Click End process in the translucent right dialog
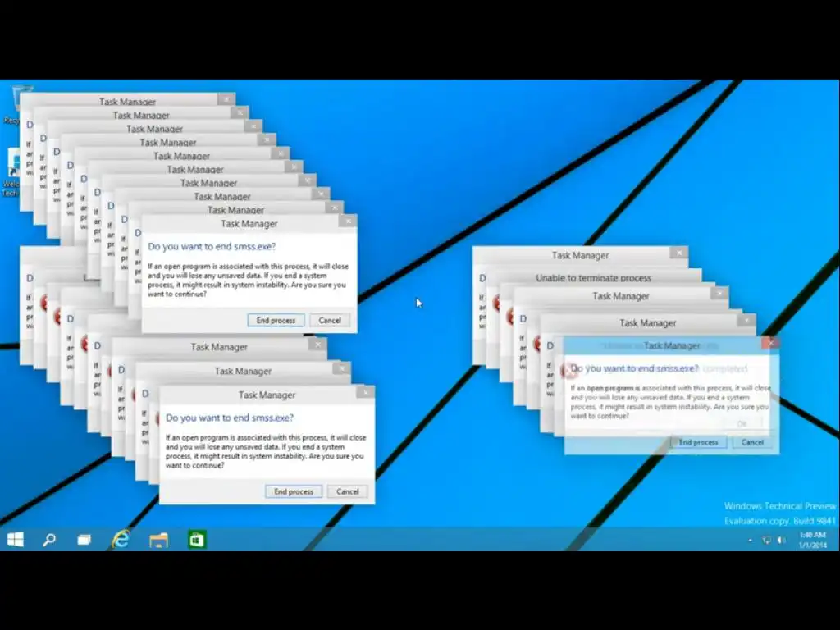The width and height of the screenshot is (840, 630). point(698,442)
